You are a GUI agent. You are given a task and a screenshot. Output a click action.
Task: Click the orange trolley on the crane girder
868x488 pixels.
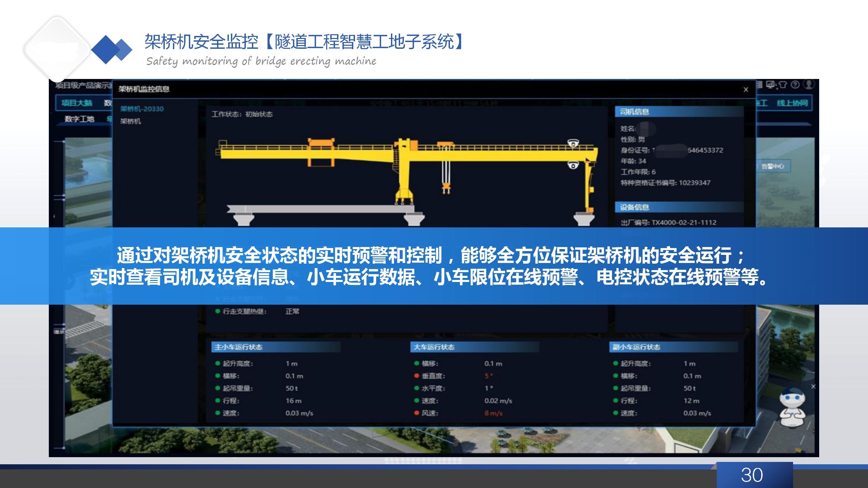click(x=321, y=152)
